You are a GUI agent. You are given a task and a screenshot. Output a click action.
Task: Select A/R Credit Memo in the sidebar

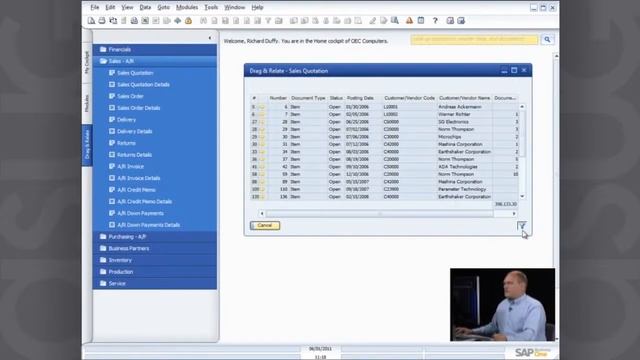click(136, 190)
